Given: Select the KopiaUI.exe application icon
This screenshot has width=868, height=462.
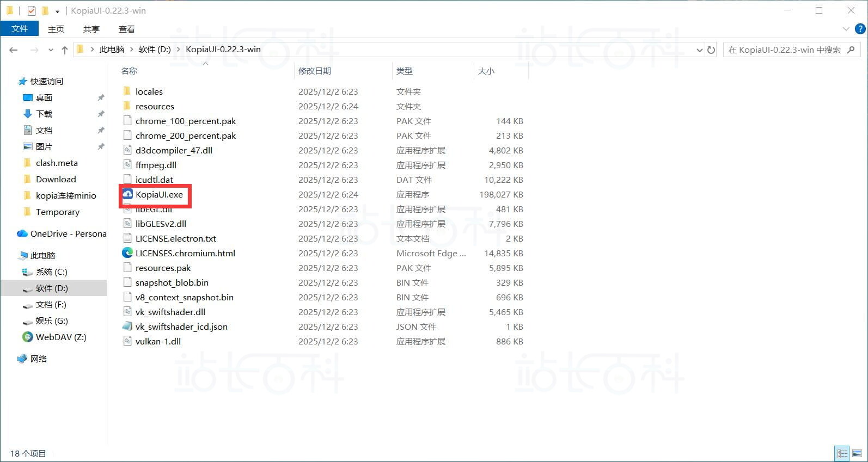Looking at the screenshot, I should click(127, 194).
